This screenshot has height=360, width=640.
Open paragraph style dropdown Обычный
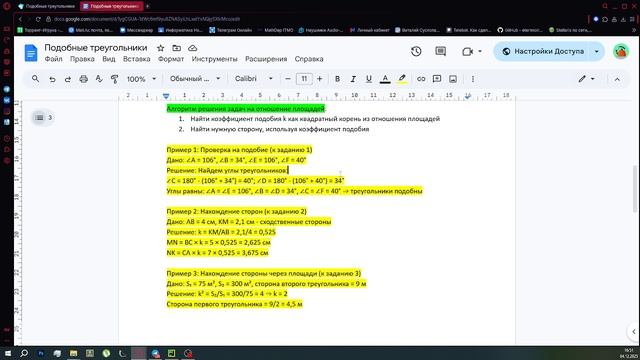[x=195, y=79]
